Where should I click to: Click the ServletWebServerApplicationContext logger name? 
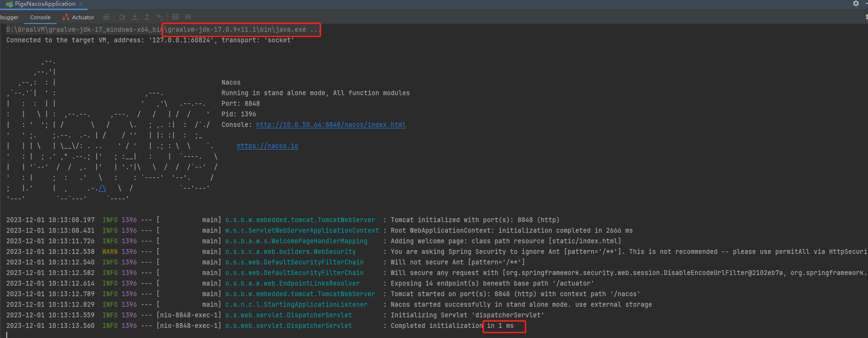(x=302, y=231)
